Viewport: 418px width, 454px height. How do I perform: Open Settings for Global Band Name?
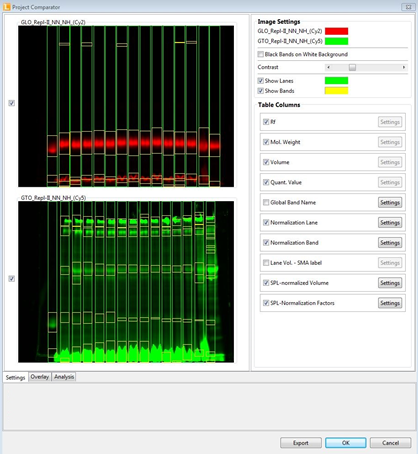click(390, 202)
